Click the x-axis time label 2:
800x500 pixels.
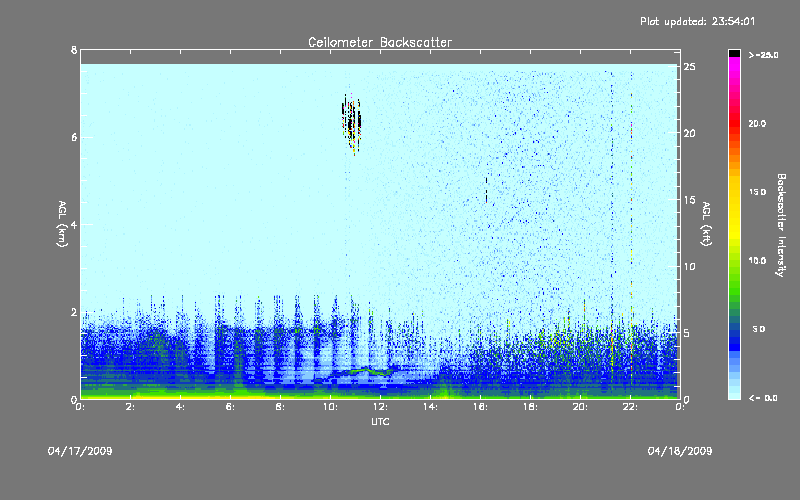131,407
